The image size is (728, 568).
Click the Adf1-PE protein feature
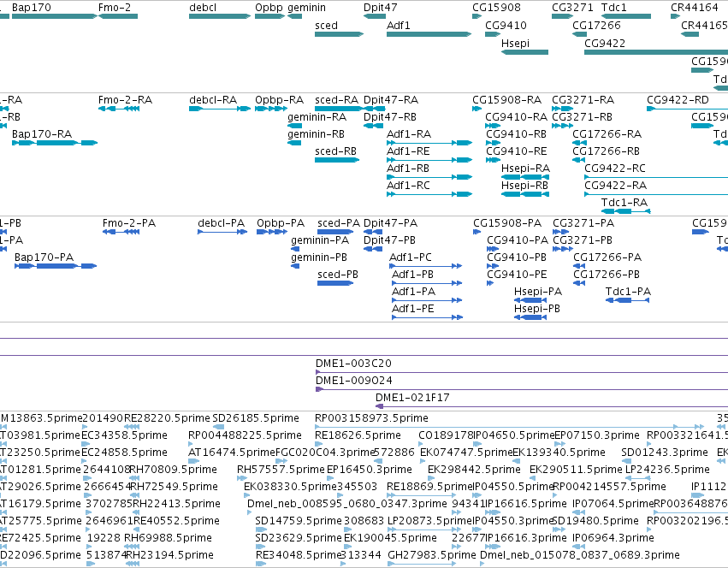point(427,317)
